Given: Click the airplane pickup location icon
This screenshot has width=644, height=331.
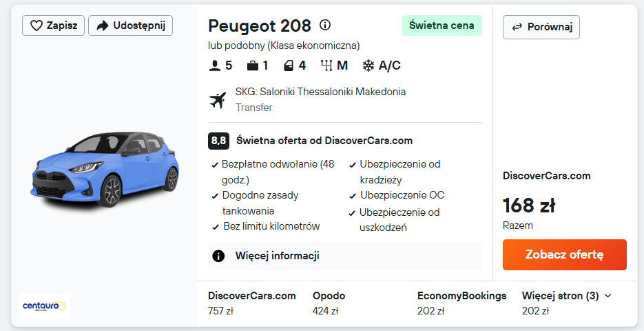Looking at the screenshot, I should [218, 100].
